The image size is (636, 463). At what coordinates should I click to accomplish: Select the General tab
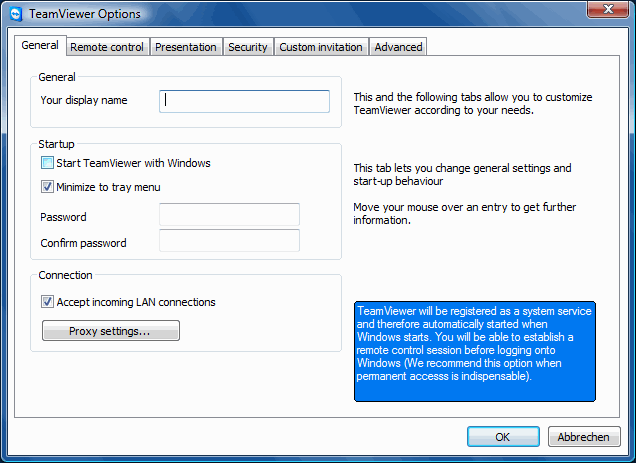(x=40, y=45)
